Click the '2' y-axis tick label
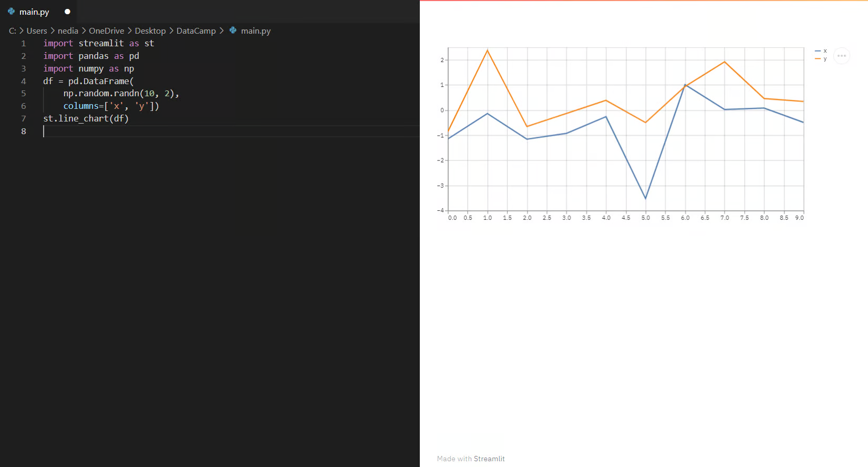 pyautogui.click(x=442, y=60)
